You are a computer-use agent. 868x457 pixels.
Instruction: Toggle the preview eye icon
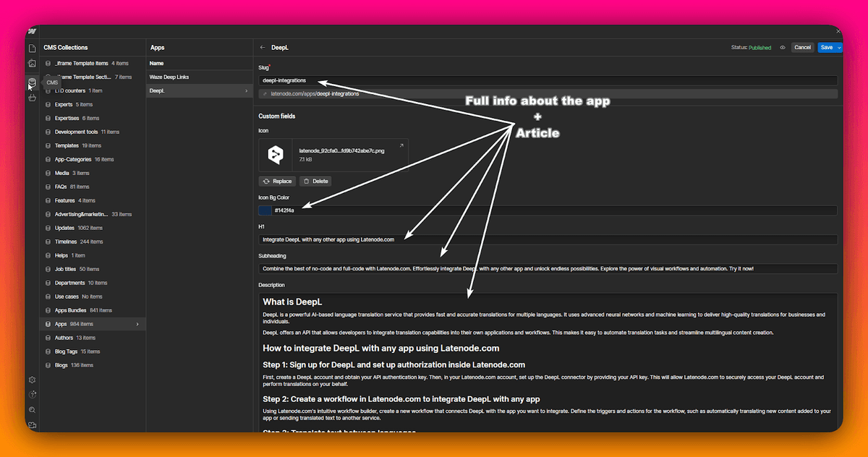(783, 48)
